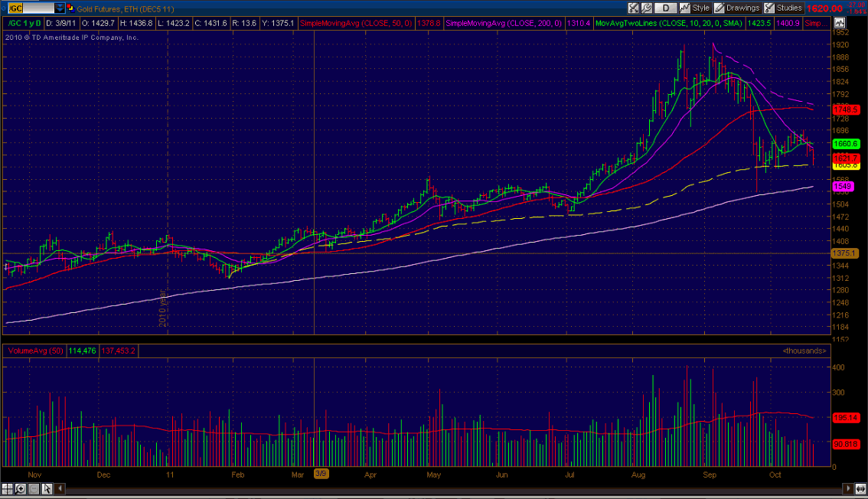
Task: Click the VolumeAvg (50) label
Action: click(x=35, y=351)
